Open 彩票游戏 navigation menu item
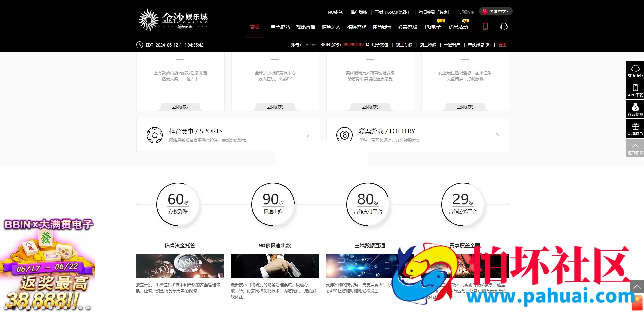This screenshot has height=312, width=644. pyautogui.click(x=407, y=27)
